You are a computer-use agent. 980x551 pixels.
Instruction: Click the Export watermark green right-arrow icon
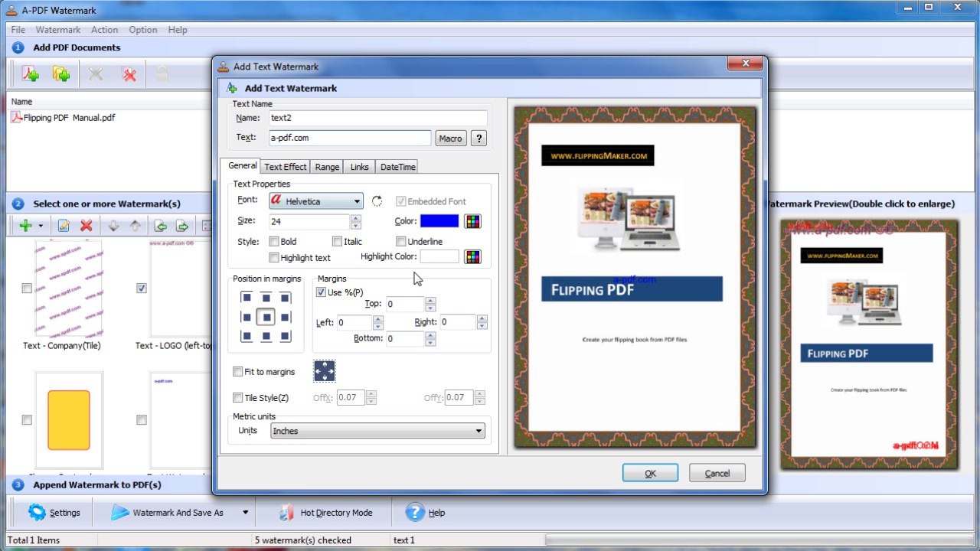point(183,226)
